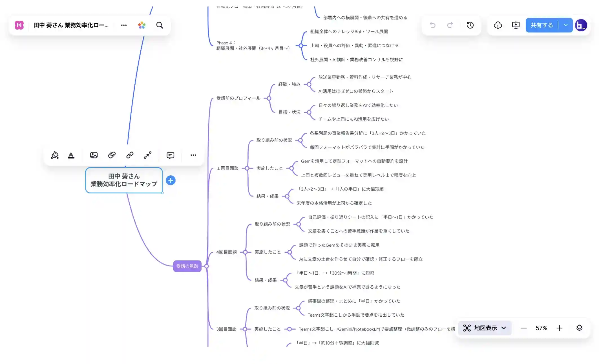
Task: Collapse the 受講前のプロフィール branch node
Action: [269, 98]
